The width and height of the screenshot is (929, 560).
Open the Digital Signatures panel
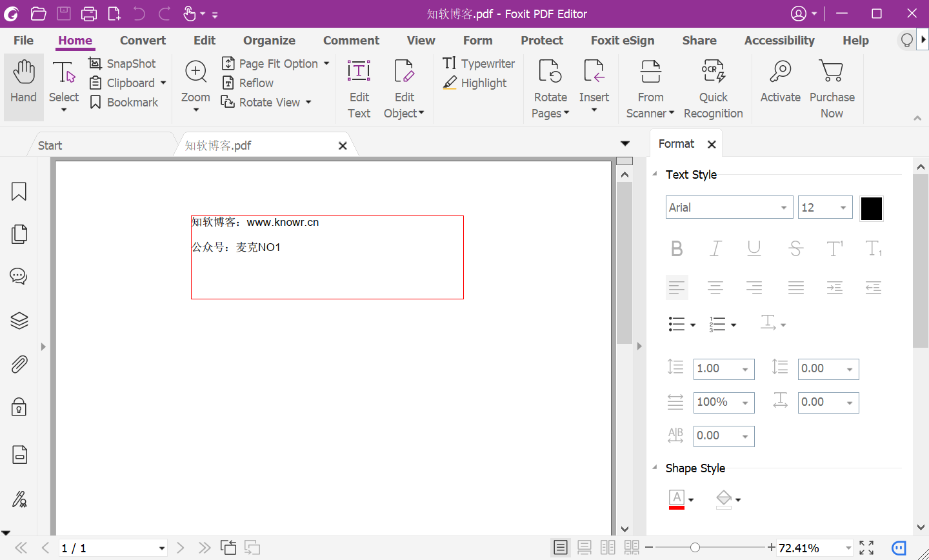click(x=19, y=499)
